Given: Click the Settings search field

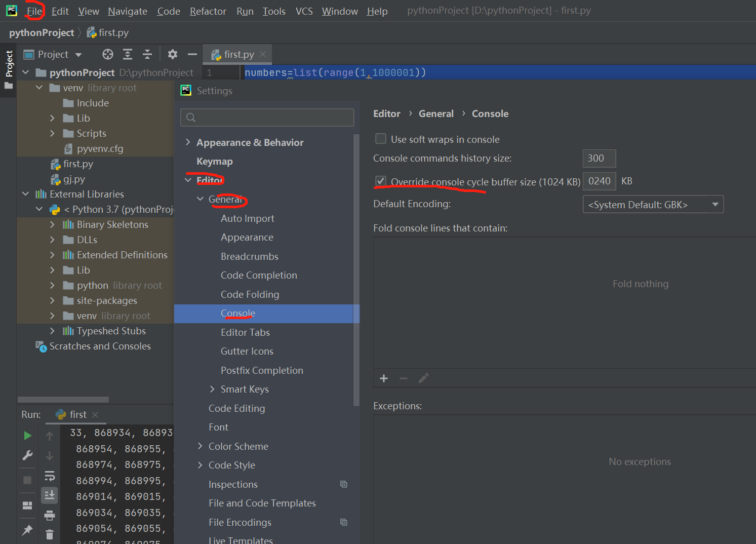Looking at the screenshot, I should [x=267, y=118].
